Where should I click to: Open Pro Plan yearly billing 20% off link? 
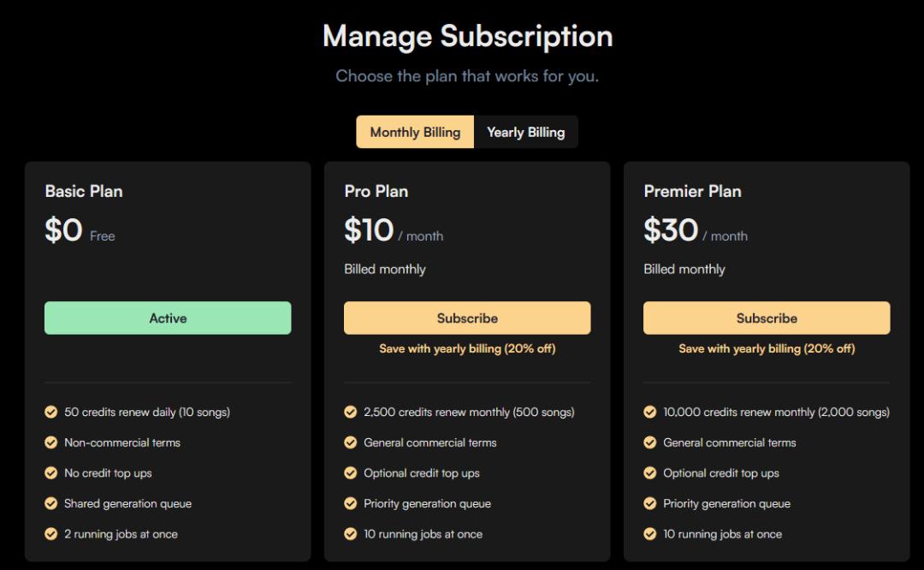coord(467,349)
